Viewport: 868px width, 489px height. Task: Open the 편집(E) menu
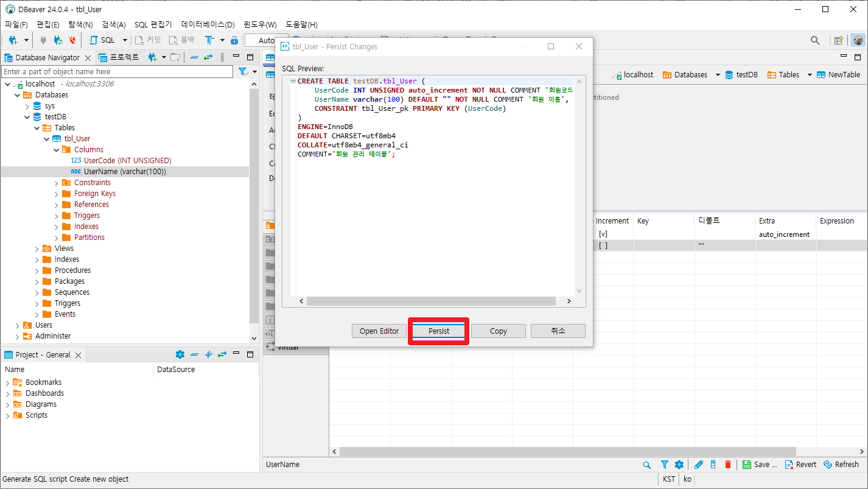48,24
